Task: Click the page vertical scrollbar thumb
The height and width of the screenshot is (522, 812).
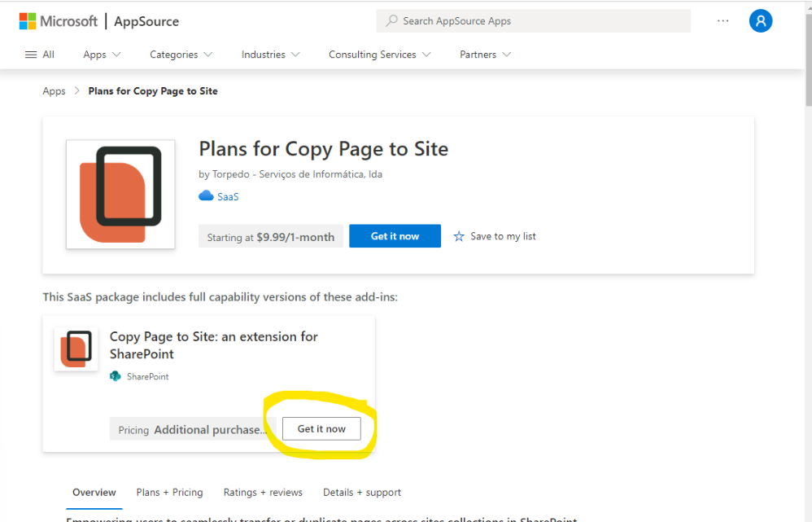Action: tap(809, 59)
